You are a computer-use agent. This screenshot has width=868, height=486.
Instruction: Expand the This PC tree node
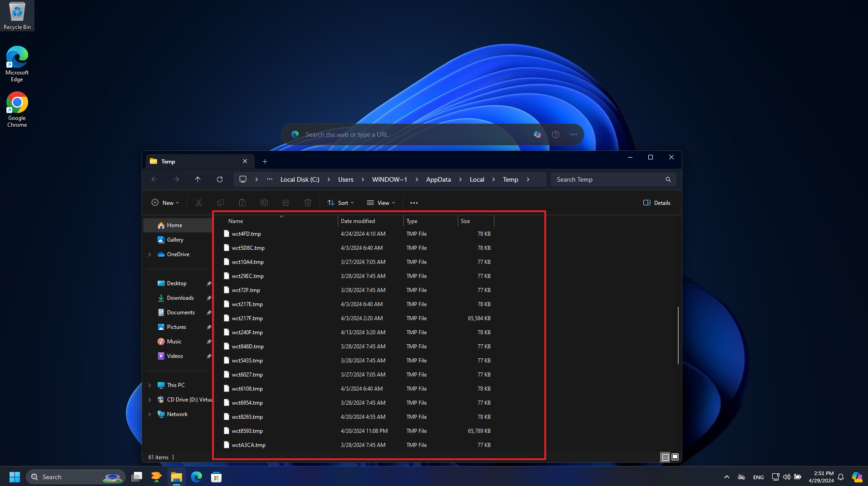(x=150, y=385)
